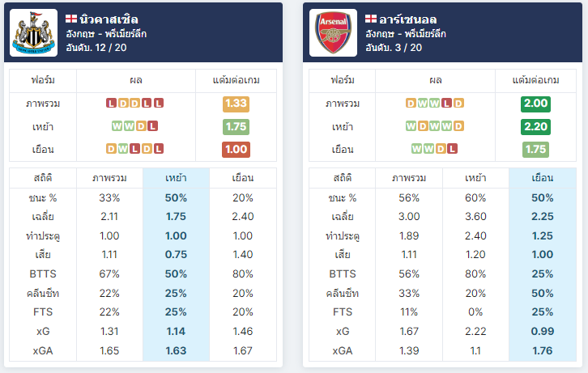Open the อาร์เซนอล team name link

[x=407, y=19]
